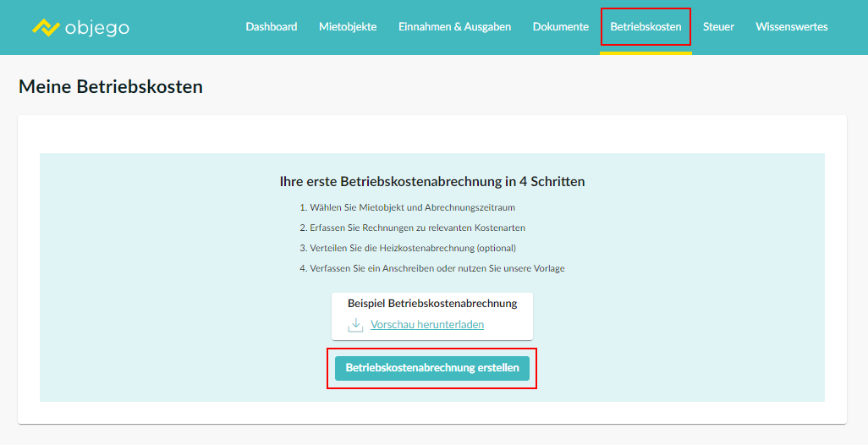Open Einnahmen & Ausgaben section
Screen dimensions: 868x445
[x=454, y=27]
